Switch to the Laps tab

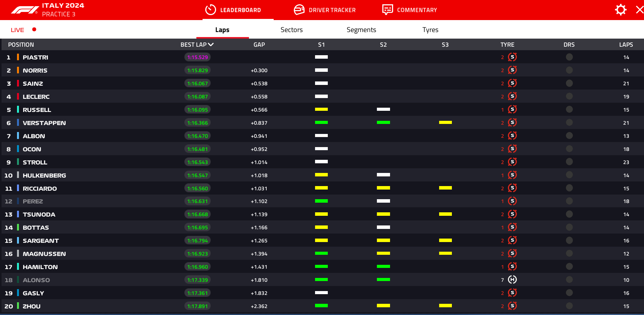coord(222,30)
